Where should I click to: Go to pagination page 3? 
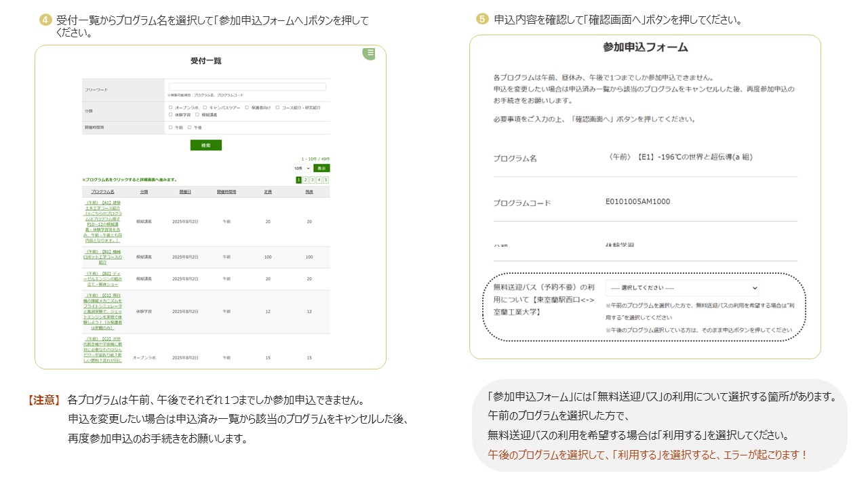click(312, 180)
